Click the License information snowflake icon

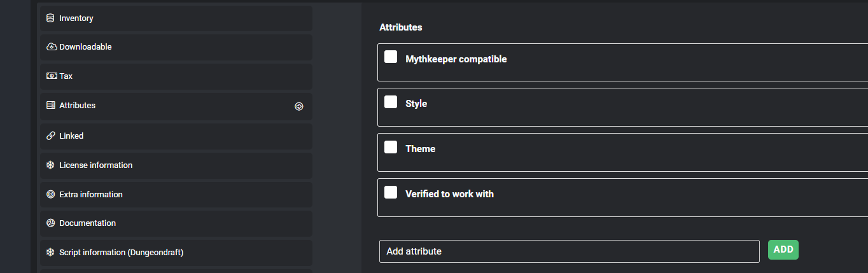click(x=51, y=165)
